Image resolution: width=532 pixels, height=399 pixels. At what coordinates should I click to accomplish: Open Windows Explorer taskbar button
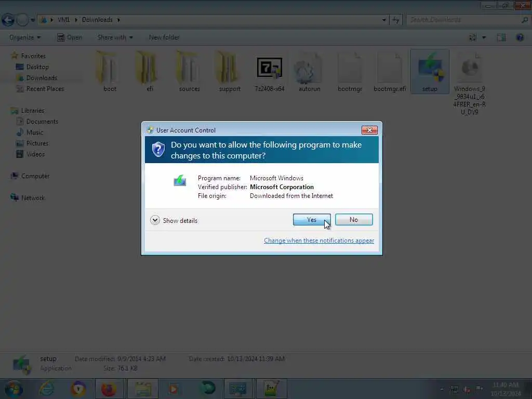coord(143,389)
